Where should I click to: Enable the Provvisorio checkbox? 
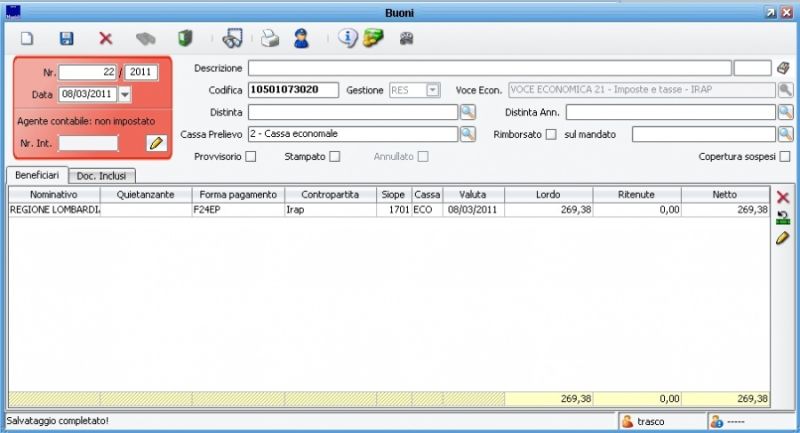[251, 156]
